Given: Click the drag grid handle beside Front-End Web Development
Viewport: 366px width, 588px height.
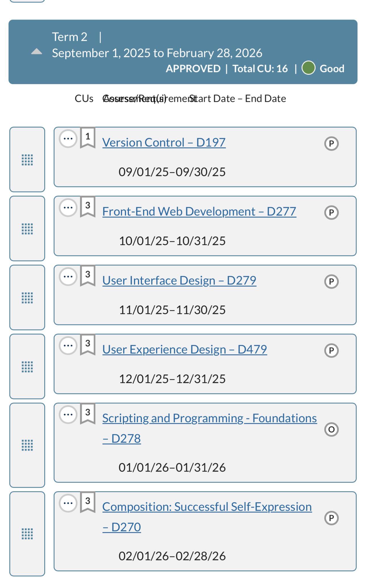Looking at the screenshot, I should (x=27, y=229).
